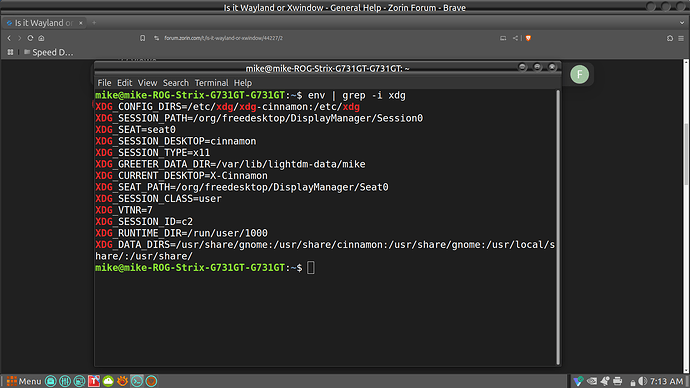Open notifications bell tray icon
690x388 pixels.
pos(605,381)
